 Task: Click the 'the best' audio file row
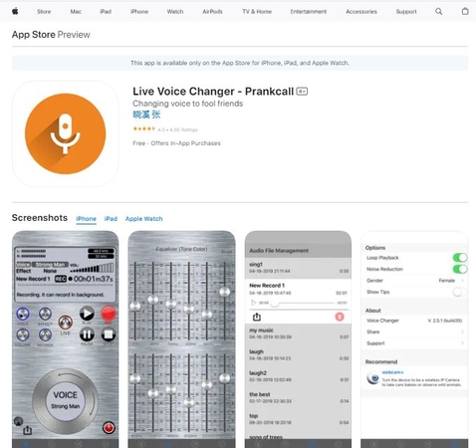point(298,397)
